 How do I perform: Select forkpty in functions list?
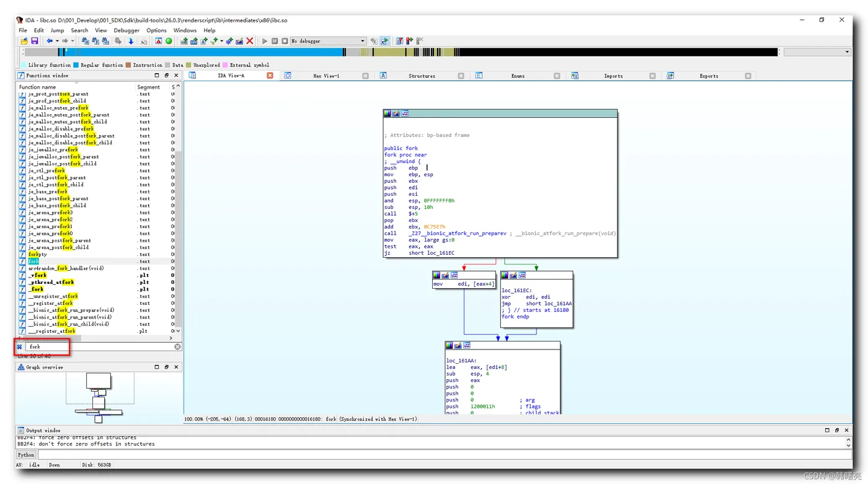(37, 254)
